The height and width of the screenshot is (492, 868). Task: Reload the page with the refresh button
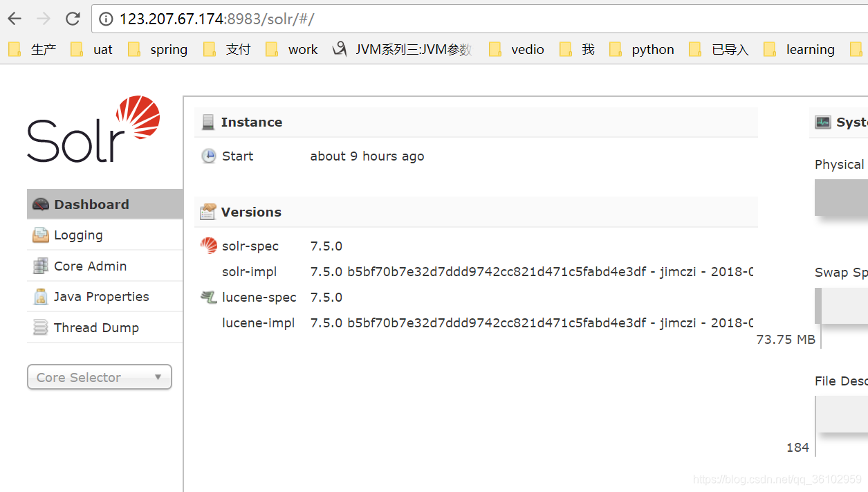(72, 19)
